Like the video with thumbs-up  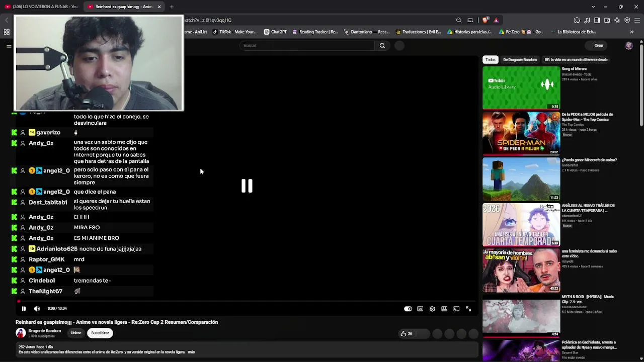[x=407, y=333]
